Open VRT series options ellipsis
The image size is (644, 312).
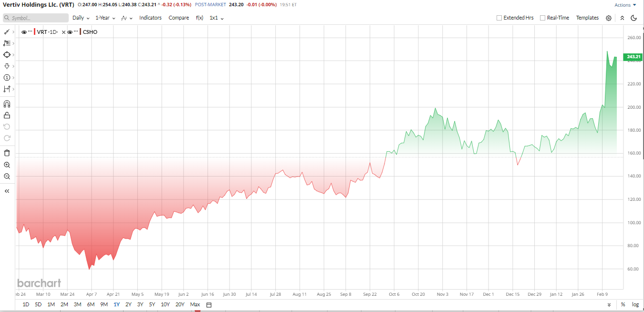coord(30,31)
